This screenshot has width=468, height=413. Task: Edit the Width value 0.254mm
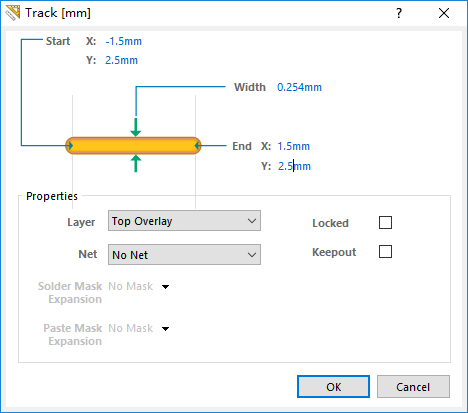tap(299, 87)
